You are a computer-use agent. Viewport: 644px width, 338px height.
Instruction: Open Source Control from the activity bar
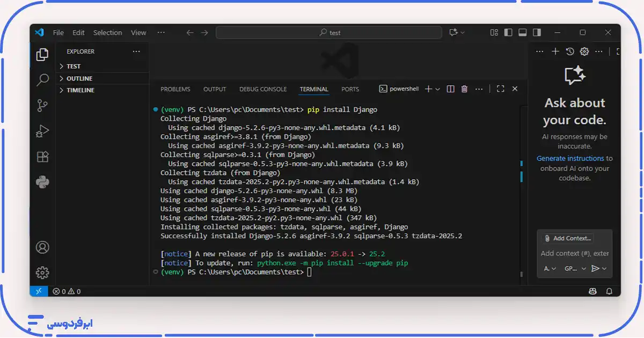click(42, 106)
